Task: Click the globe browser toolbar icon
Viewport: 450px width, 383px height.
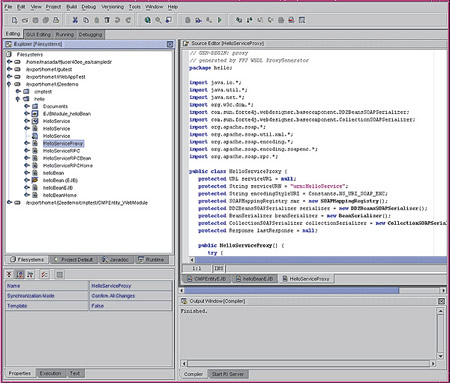Action: [147, 20]
